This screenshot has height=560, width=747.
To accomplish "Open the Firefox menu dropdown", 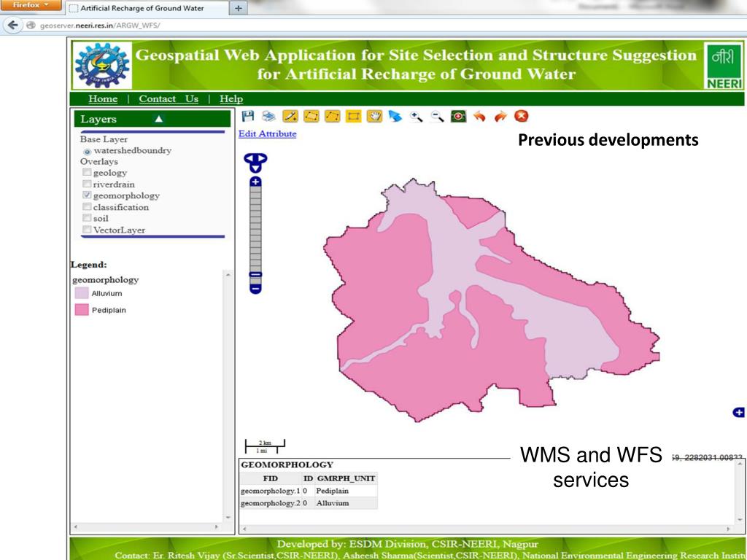I will 30,5.
